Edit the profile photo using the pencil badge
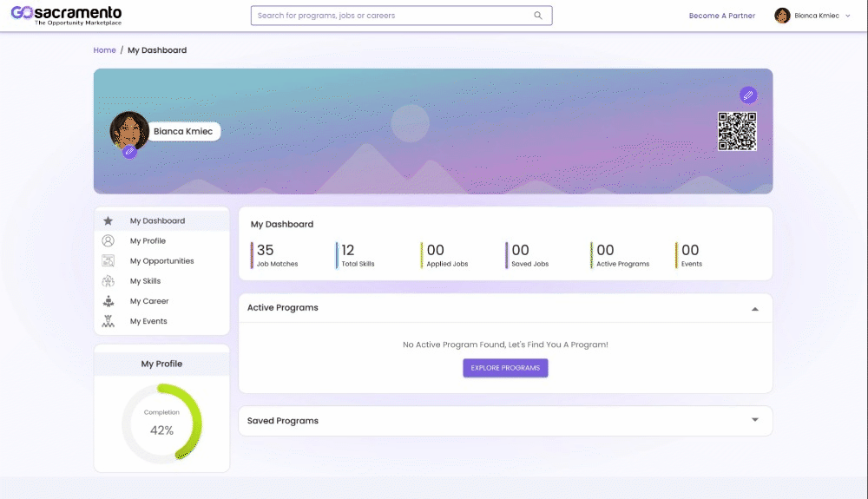 [129, 151]
